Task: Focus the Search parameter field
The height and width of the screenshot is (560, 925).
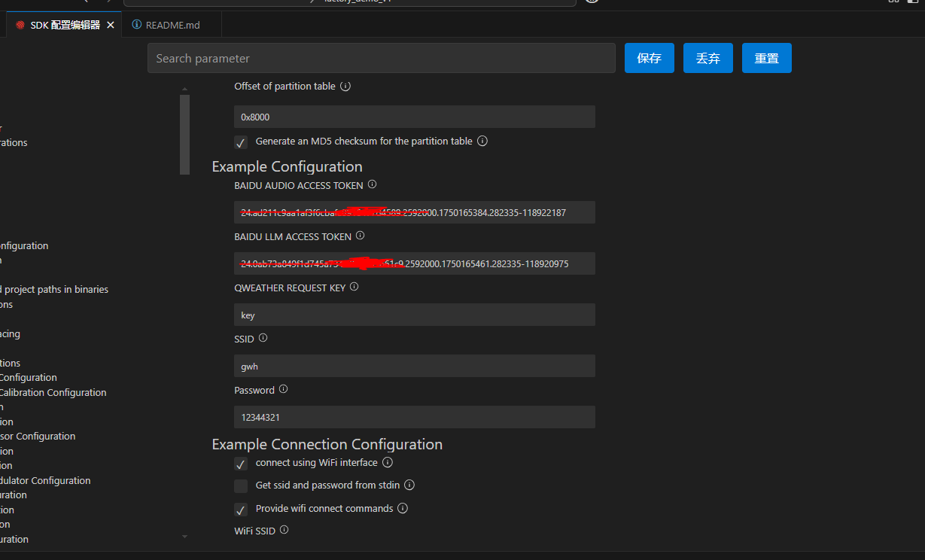Action: [381, 59]
